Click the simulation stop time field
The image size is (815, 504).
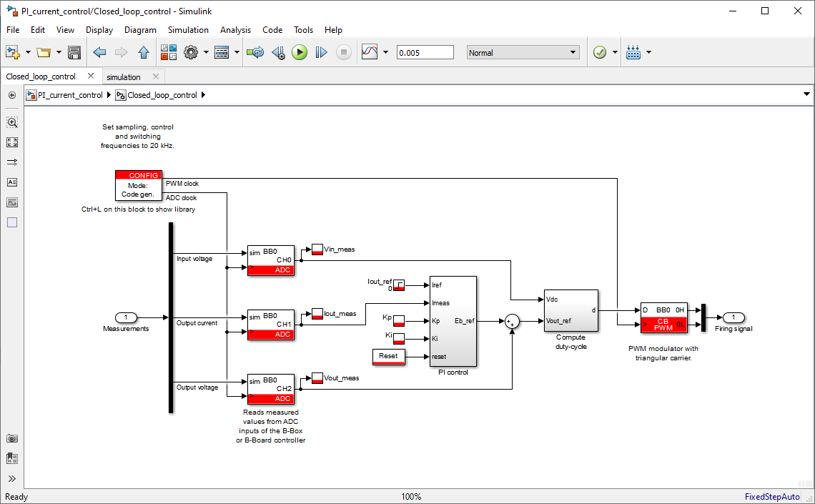[425, 52]
